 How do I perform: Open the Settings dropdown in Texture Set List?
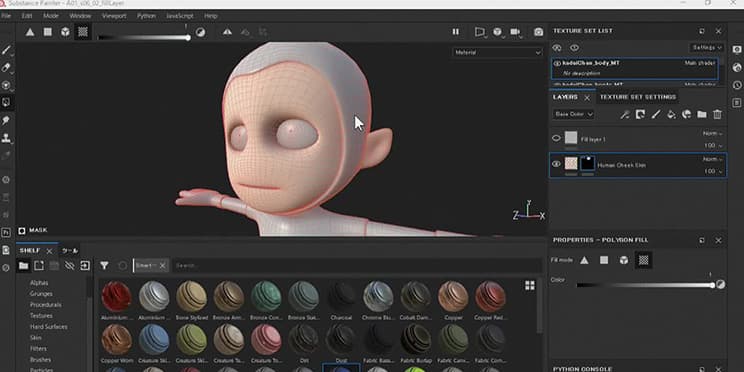point(707,48)
